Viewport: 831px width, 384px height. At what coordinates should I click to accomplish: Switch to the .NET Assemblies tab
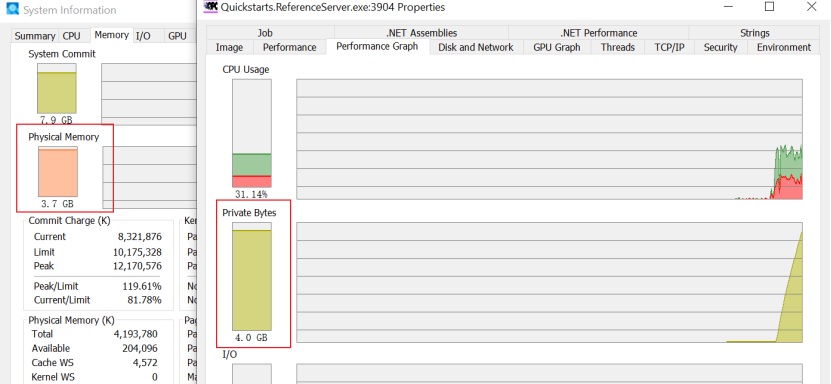point(421,33)
